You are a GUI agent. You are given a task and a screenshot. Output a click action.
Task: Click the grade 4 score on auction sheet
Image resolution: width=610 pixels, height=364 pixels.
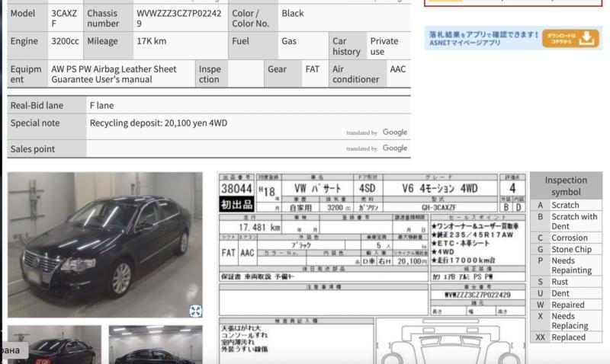click(512, 188)
